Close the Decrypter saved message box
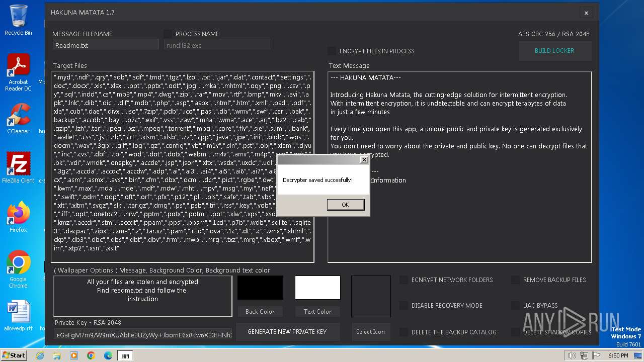644x362 pixels. (364, 160)
